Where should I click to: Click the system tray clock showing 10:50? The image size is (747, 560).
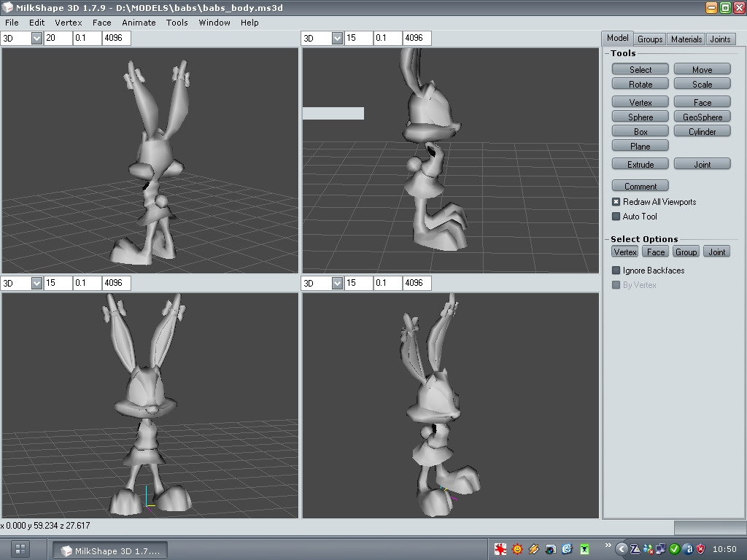click(724, 550)
